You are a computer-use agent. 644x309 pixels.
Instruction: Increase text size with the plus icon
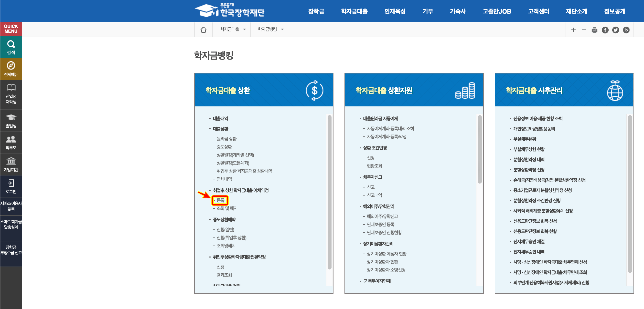573,30
